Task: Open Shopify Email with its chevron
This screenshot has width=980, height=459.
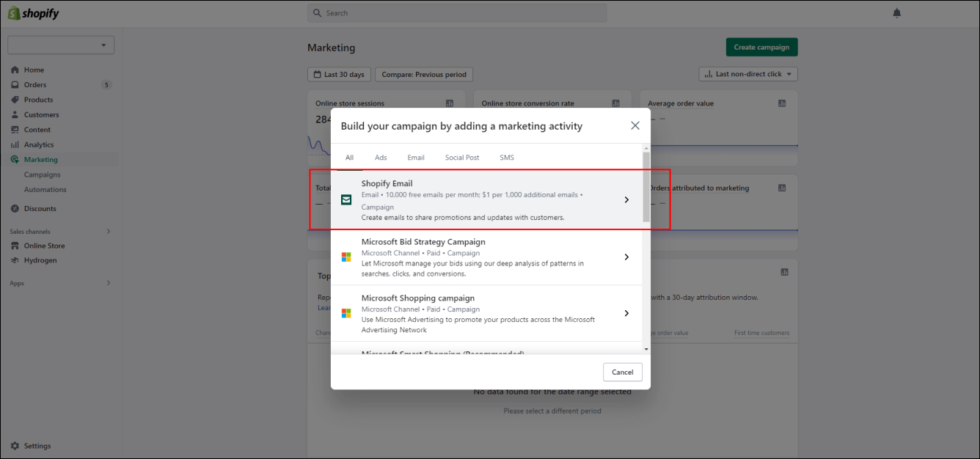Action: [x=626, y=199]
